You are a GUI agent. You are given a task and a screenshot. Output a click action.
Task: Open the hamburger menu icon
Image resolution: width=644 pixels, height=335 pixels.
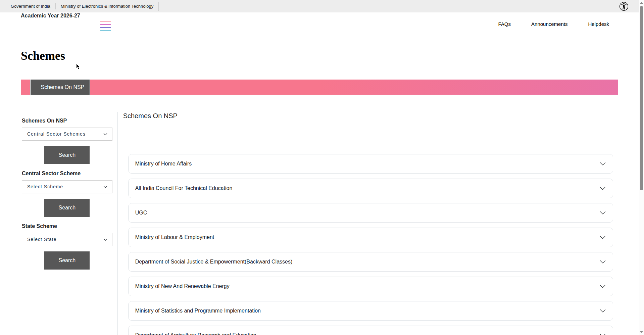pos(106,26)
